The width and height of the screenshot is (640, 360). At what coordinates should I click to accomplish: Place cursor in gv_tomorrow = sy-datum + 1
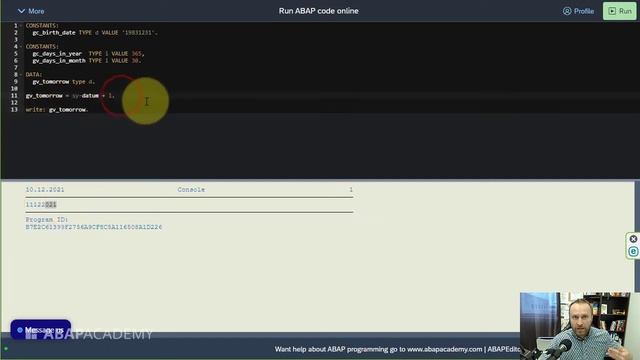(x=70, y=96)
